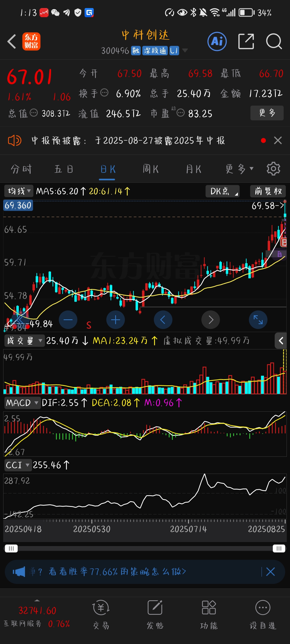
Task: Move chart right with right arrow
Action: tap(211, 320)
